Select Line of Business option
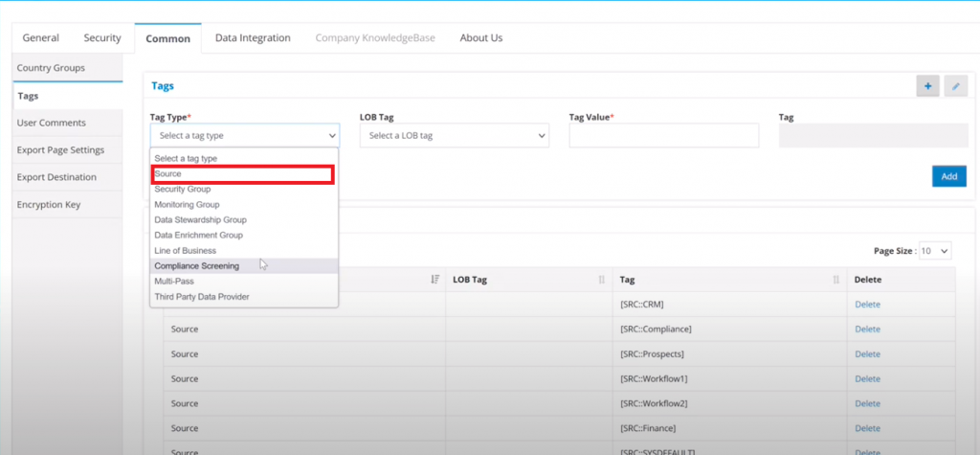Image resolution: width=980 pixels, height=455 pixels. [x=186, y=250]
